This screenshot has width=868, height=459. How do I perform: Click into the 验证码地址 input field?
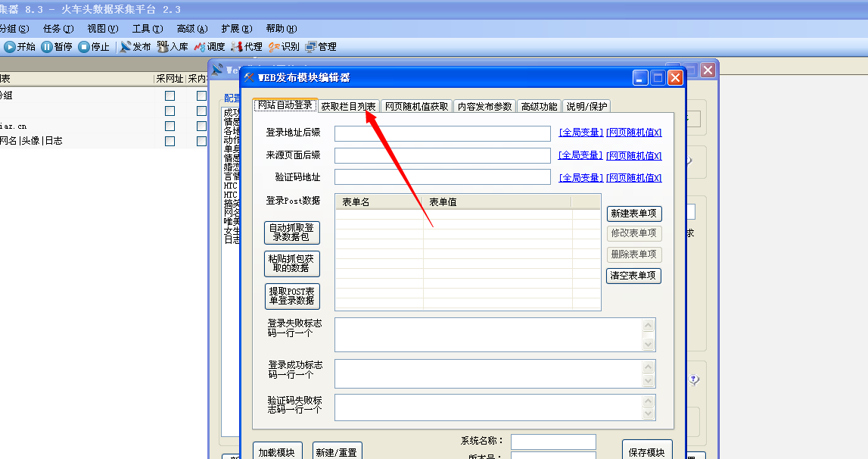click(x=442, y=177)
